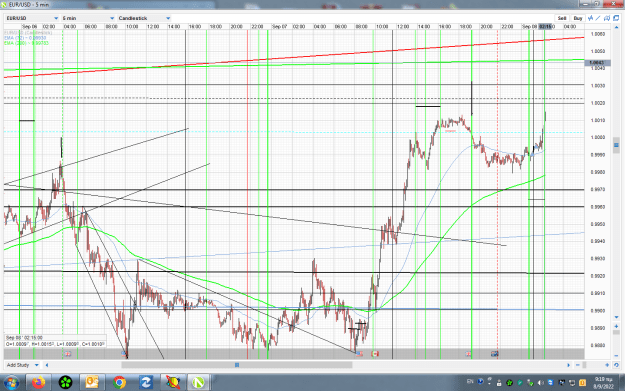Image resolution: width=625 pixels, height=391 pixels.
Task: Click the EMA (200) legend label
Action: pyautogui.click(x=26, y=43)
